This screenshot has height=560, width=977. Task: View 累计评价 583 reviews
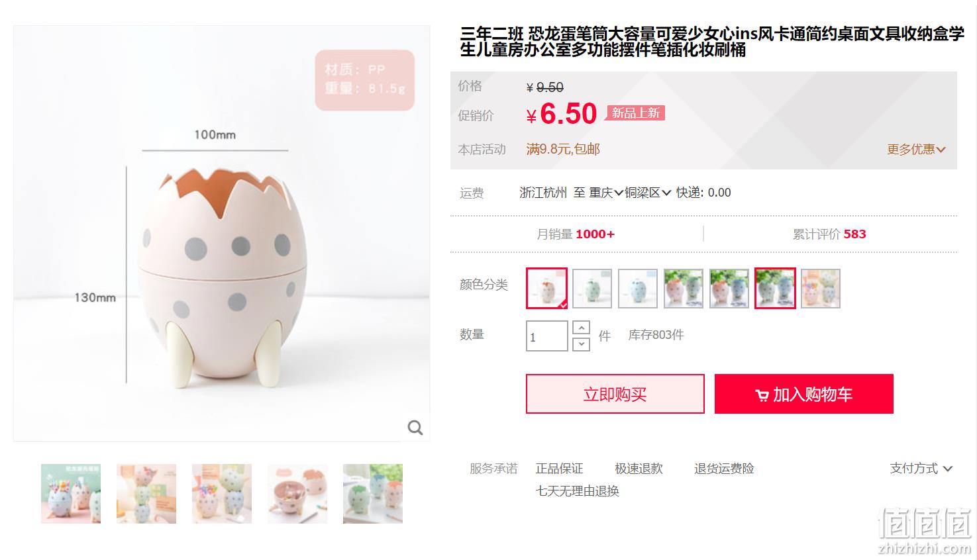coord(829,234)
